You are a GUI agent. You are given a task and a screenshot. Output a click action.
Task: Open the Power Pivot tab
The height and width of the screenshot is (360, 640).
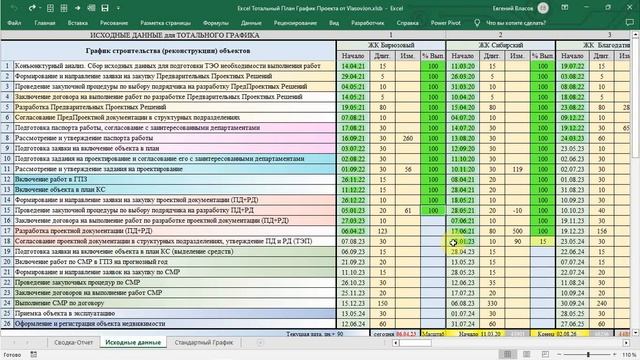tap(445, 23)
